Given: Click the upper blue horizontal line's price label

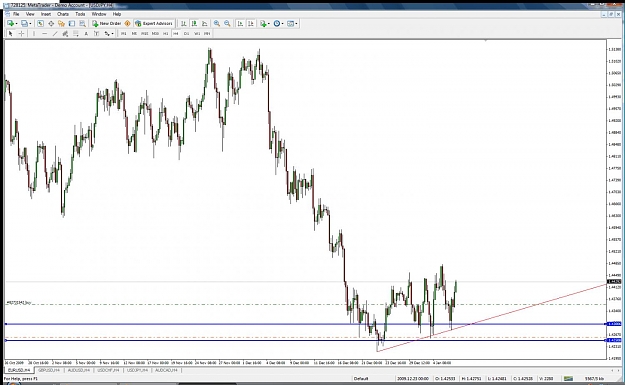Looking at the screenshot, I should 614,324.
